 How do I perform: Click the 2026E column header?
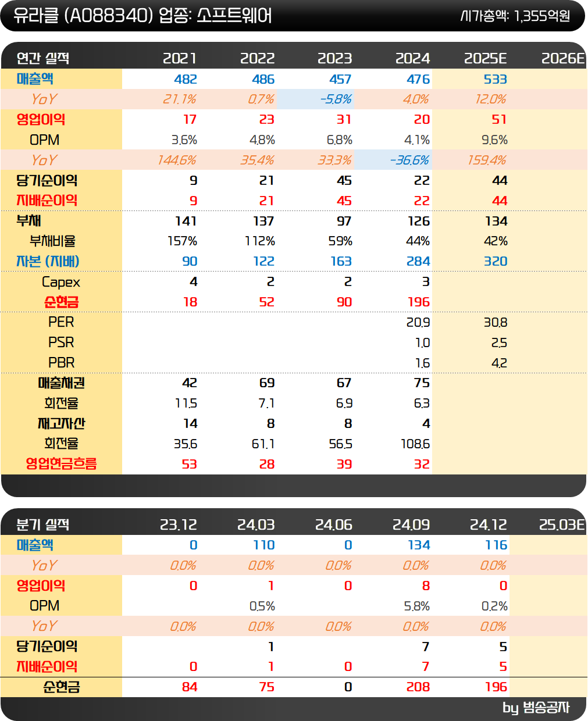562,58
